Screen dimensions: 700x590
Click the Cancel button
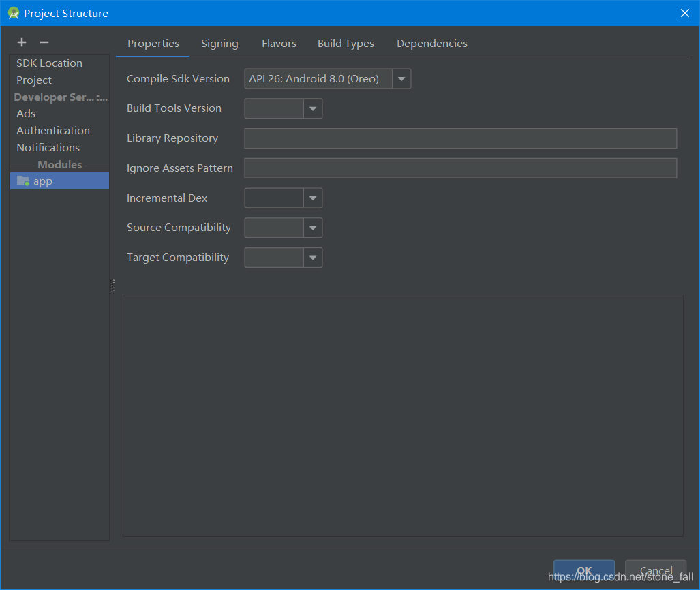point(655,572)
